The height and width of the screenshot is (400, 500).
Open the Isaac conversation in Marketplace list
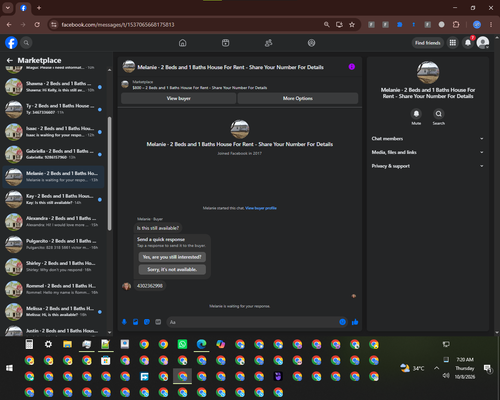coord(53,132)
